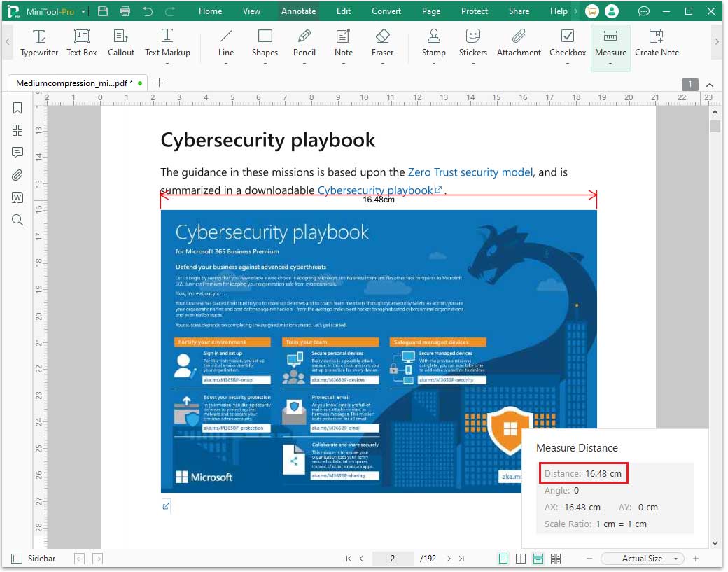The image size is (728, 572).
Task: Open the Protect tab
Action: [x=474, y=11]
